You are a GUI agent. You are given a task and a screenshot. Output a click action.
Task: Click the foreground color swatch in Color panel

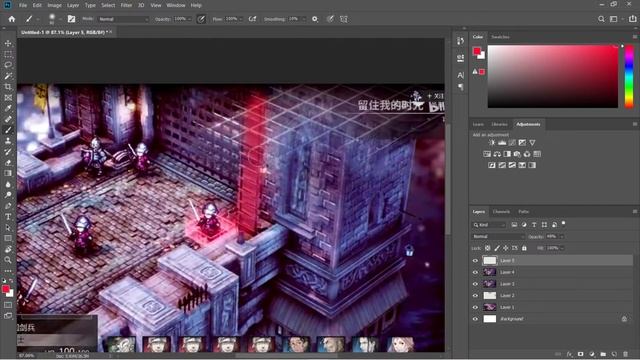(x=477, y=51)
